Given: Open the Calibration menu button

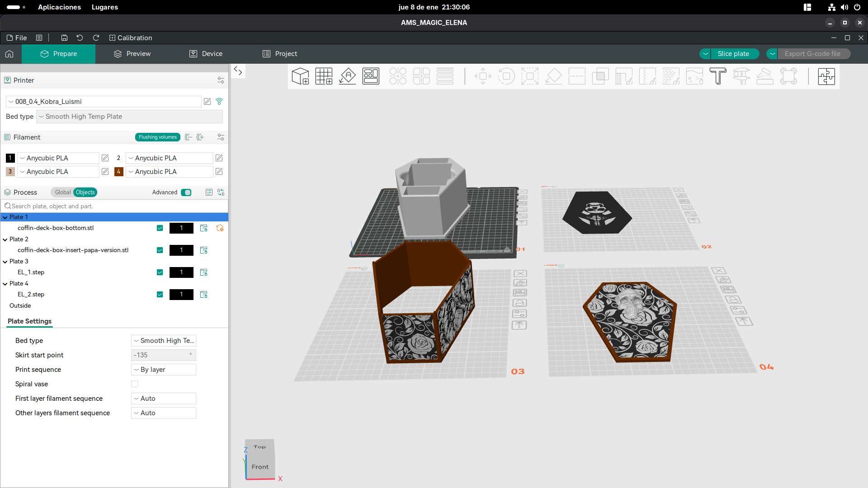Looking at the screenshot, I should click(x=131, y=38).
